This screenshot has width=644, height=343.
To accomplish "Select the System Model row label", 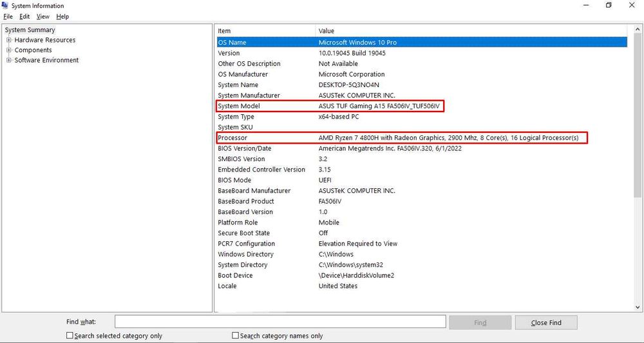I will [x=239, y=106].
